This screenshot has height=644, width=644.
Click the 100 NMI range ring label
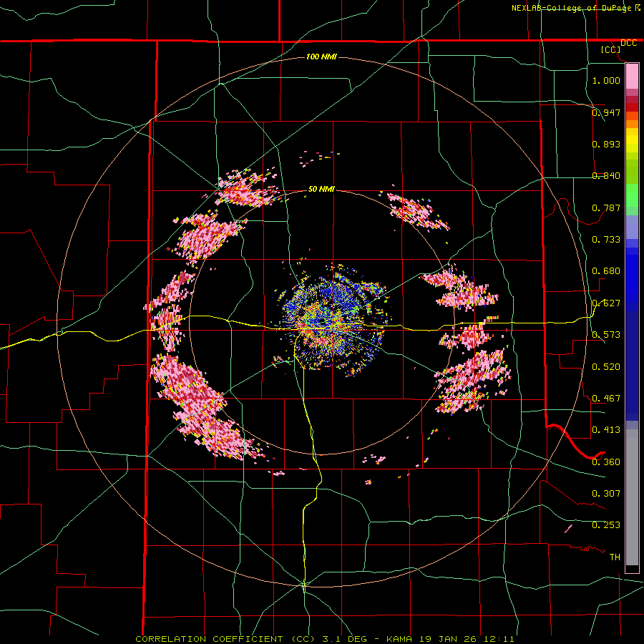(x=321, y=57)
